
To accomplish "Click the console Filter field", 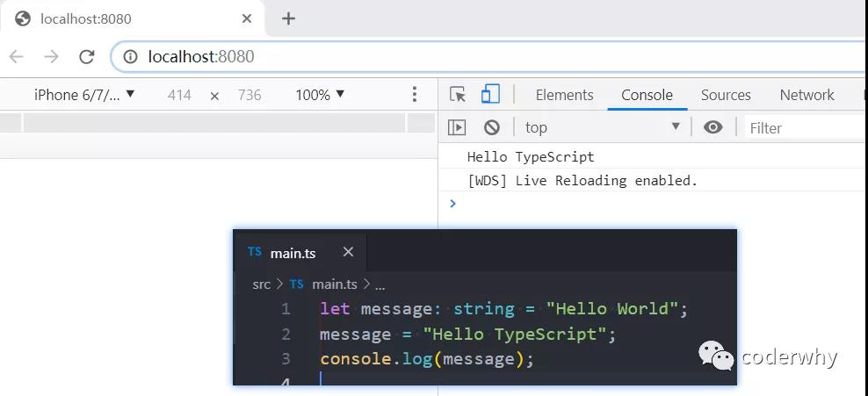I will (x=806, y=128).
